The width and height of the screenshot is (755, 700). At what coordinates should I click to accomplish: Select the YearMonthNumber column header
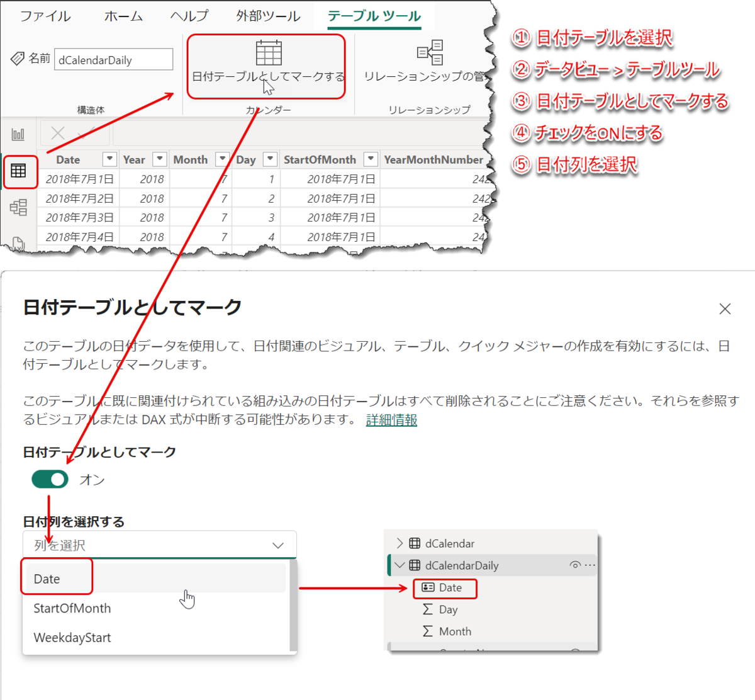[433, 160]
